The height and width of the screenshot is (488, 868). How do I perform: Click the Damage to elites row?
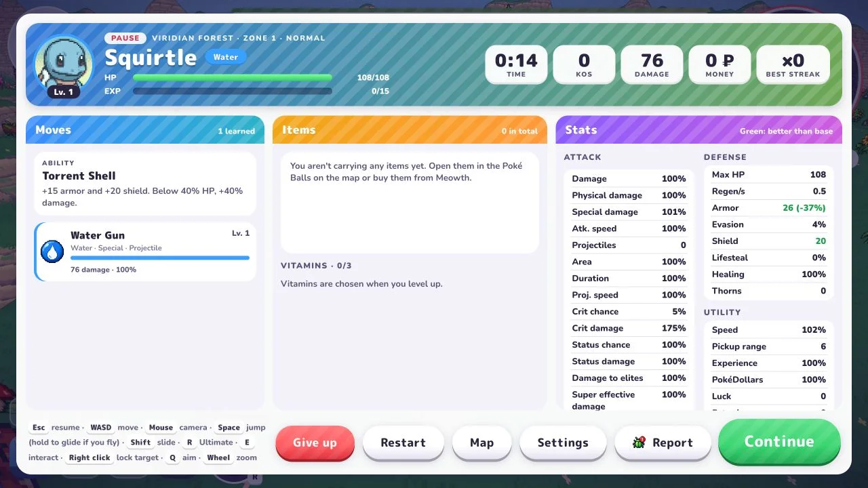coord(629,378)
